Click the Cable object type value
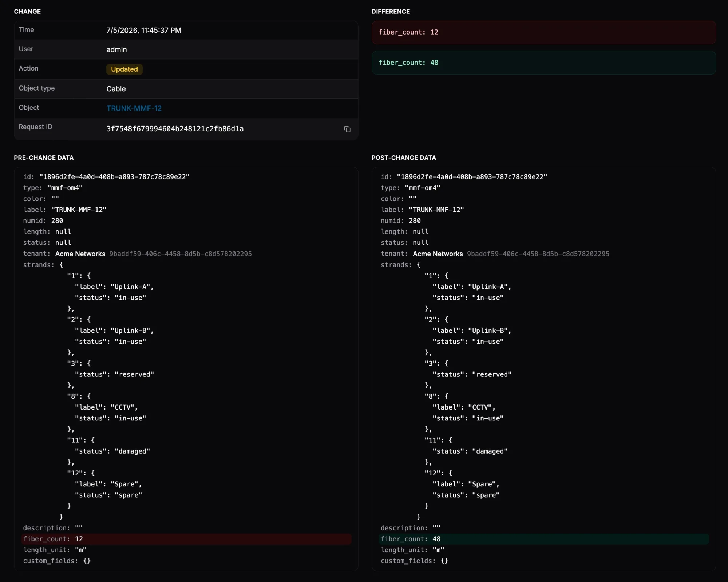 pyautogui.click(x=116, y=89)
